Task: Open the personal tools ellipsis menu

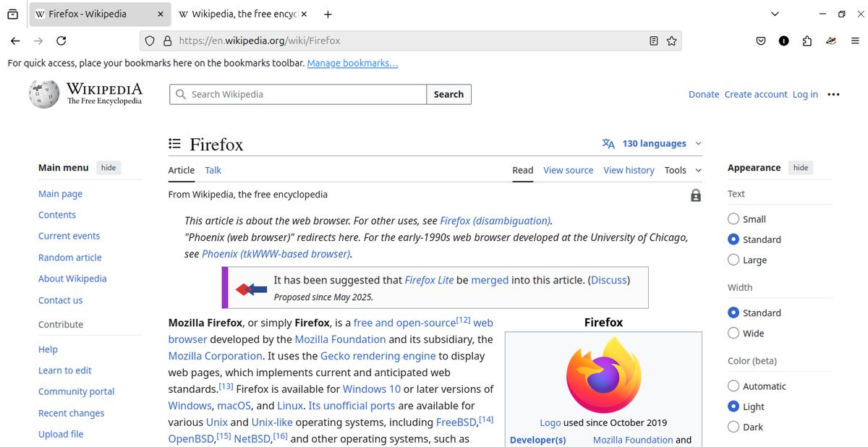Action: [x=833, y=94]
